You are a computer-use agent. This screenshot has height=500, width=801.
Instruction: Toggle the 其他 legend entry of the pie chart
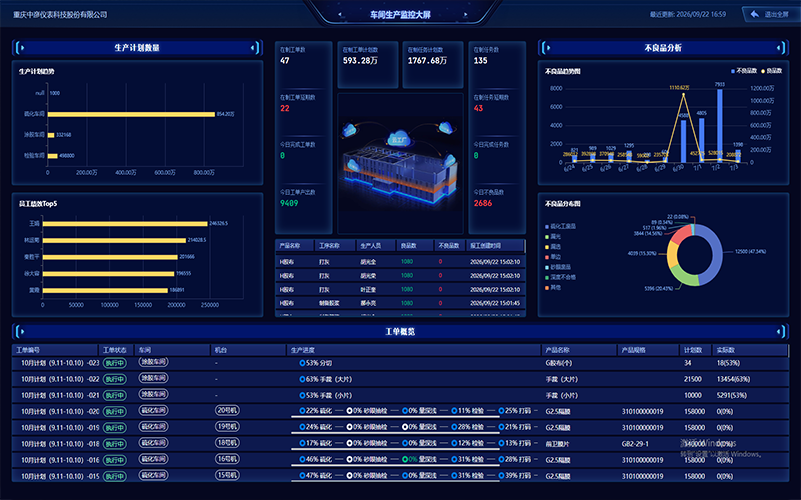click(x=553, y=288)
